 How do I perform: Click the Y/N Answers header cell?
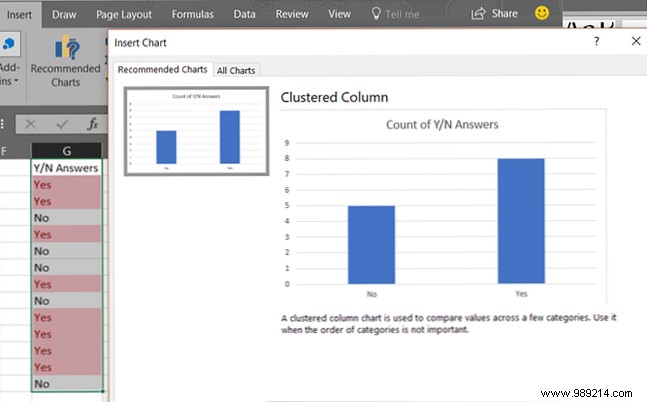pos(66,168)
